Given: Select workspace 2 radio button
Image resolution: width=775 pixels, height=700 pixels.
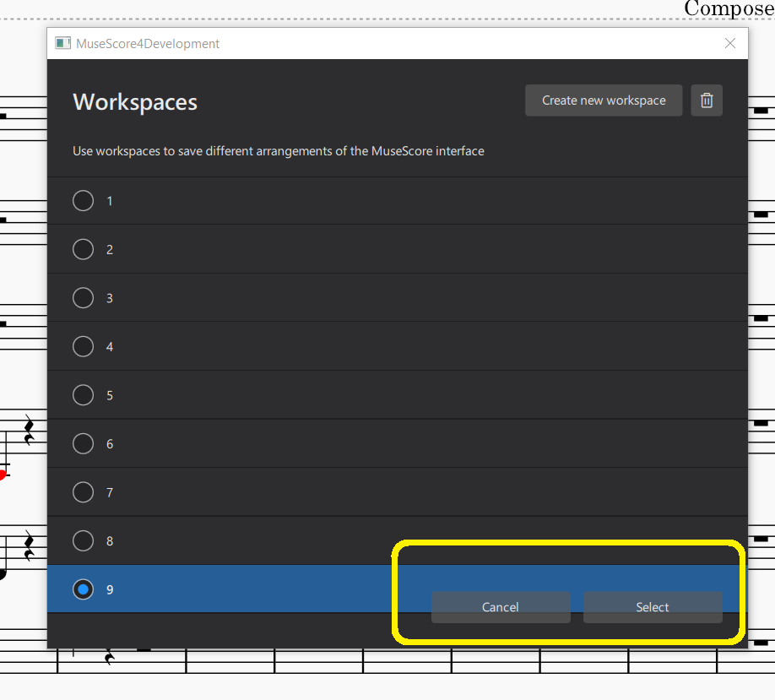Looking at the screenshot, I should [x=83, y=249].
